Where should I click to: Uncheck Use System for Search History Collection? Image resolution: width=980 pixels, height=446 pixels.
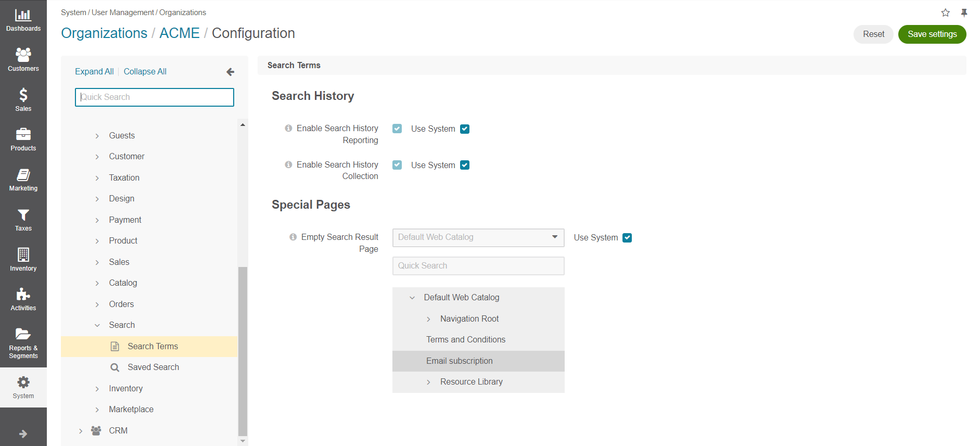pos(465,165)
